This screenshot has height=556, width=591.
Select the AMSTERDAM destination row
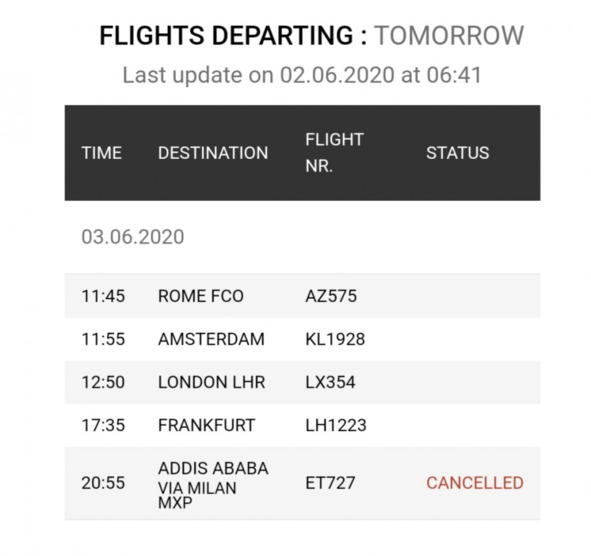pyautogui.click(x=302, y=339)
